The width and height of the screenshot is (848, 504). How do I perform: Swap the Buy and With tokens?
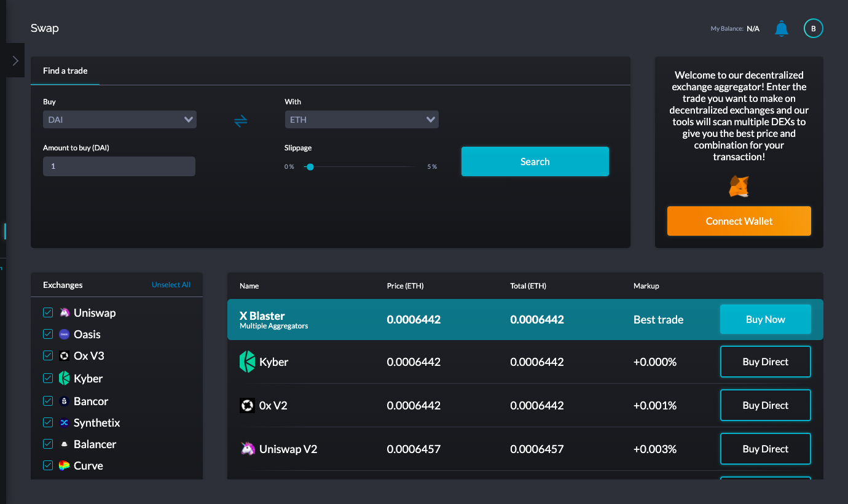[241, 121]
